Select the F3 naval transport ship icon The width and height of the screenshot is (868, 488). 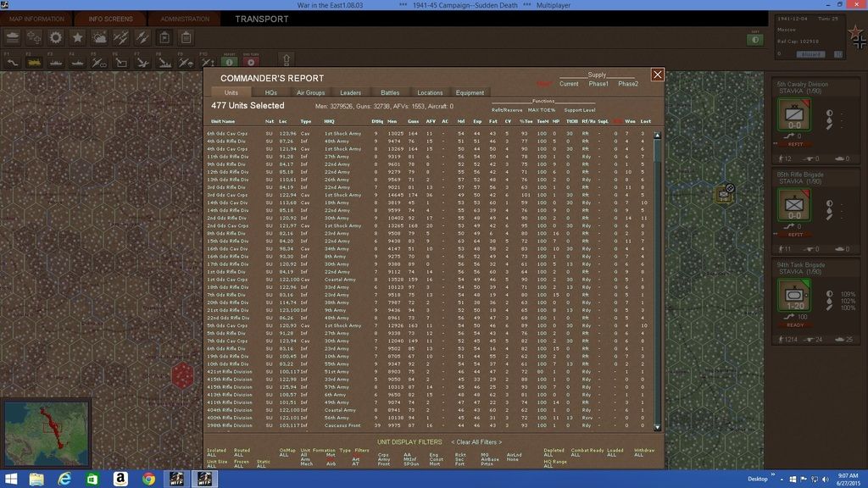56,63
